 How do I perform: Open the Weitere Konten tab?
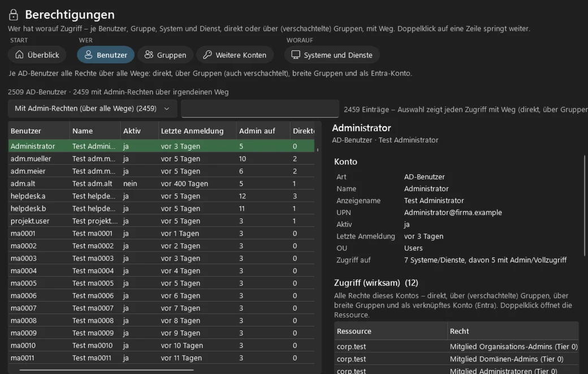tap(235, 55)
